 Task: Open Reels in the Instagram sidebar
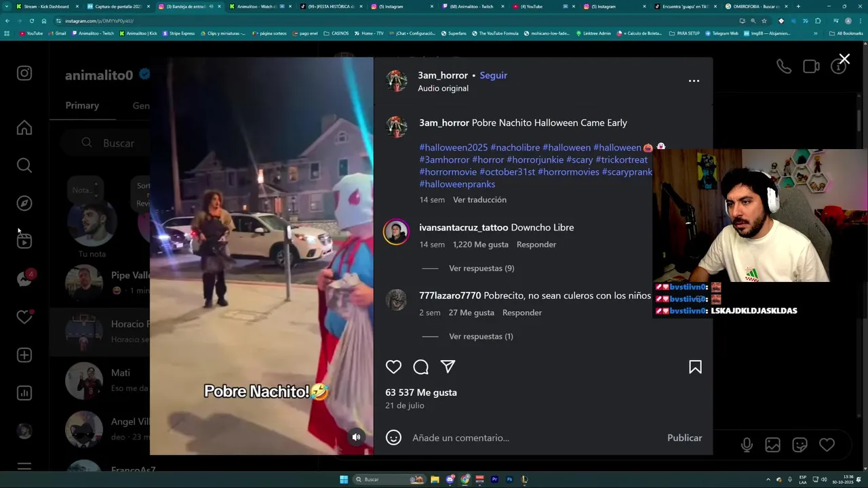tap(24, 241)
